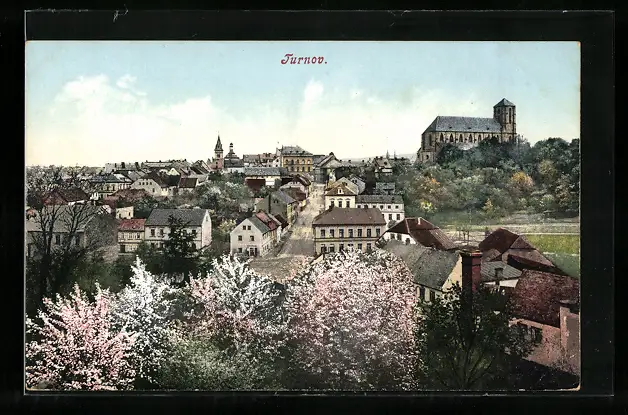Click the large pink blossom tree at center bottom

349,320
